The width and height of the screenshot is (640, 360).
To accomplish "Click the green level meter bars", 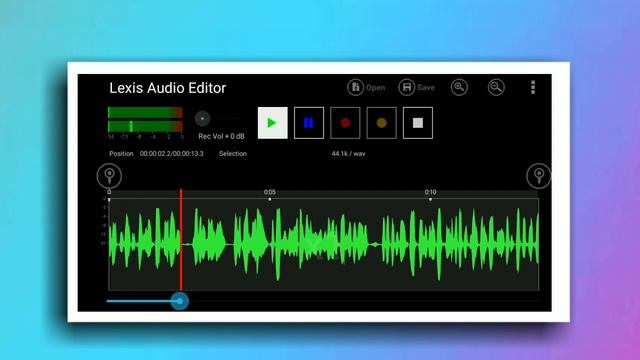I will [145, 119].
